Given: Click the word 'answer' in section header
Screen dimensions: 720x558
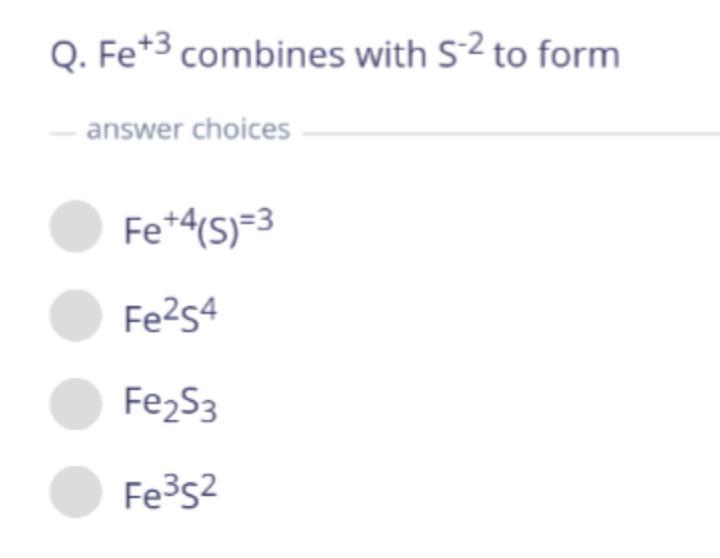Looking at the screenshot, I should click(135, 130).
